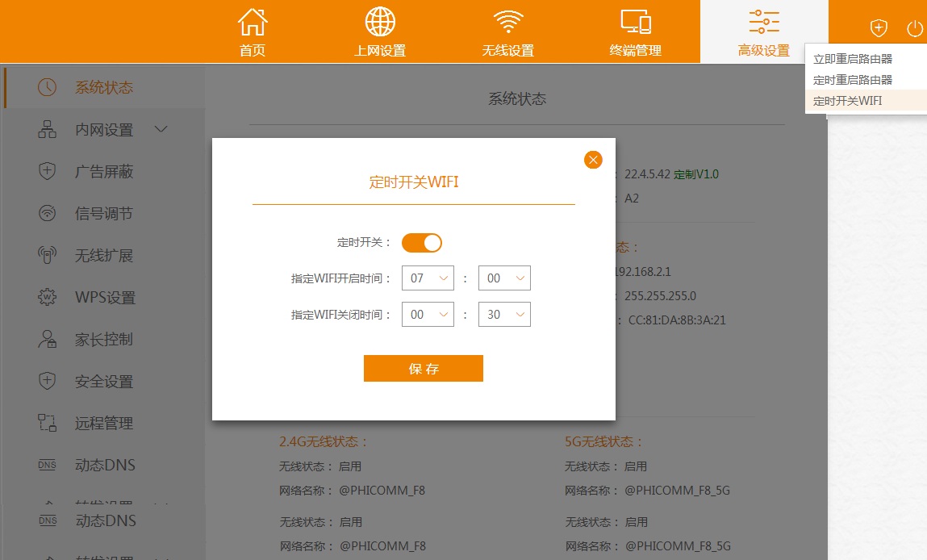The image size is (927, 560).
Task: Open 无线扩展 in the sidebar
Action: (x=104, y=256)
